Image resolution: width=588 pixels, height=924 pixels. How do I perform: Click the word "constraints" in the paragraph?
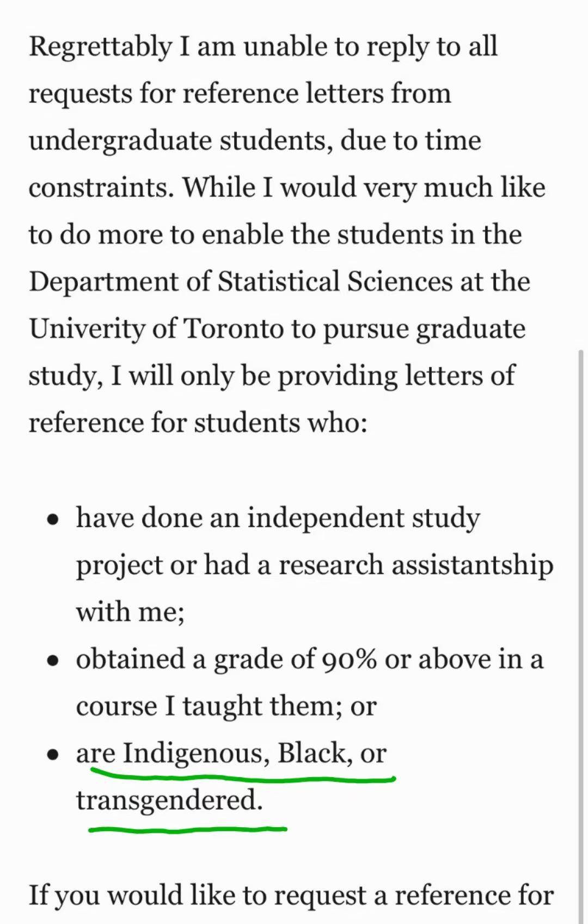pyautogui.click(x=101, y=188)
